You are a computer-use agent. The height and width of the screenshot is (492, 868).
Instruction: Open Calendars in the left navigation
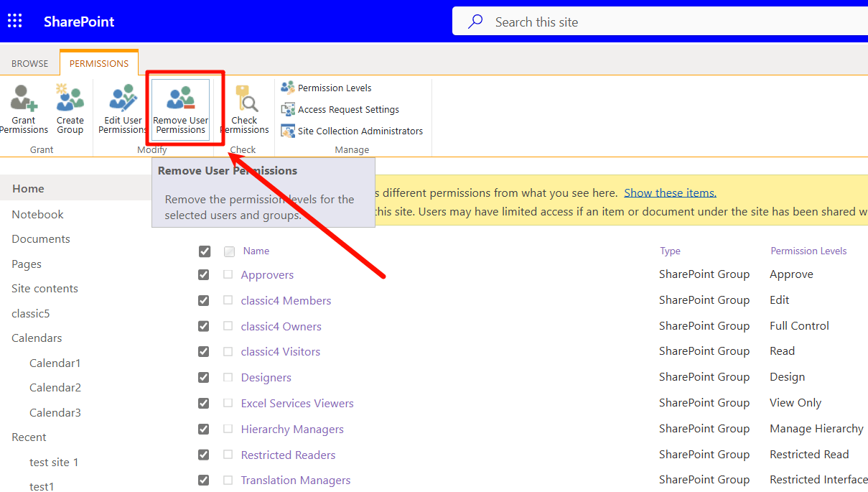pyautogui.click(x=37, y=338)
